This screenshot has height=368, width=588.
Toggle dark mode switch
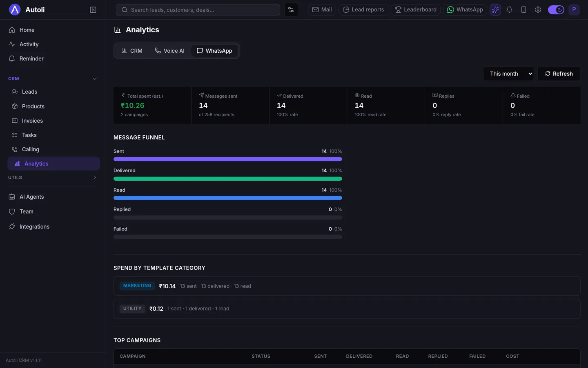(556, 10)
